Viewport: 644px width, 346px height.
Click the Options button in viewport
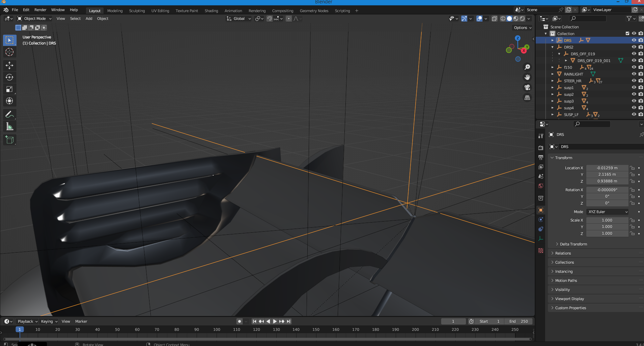coord(523,28)
